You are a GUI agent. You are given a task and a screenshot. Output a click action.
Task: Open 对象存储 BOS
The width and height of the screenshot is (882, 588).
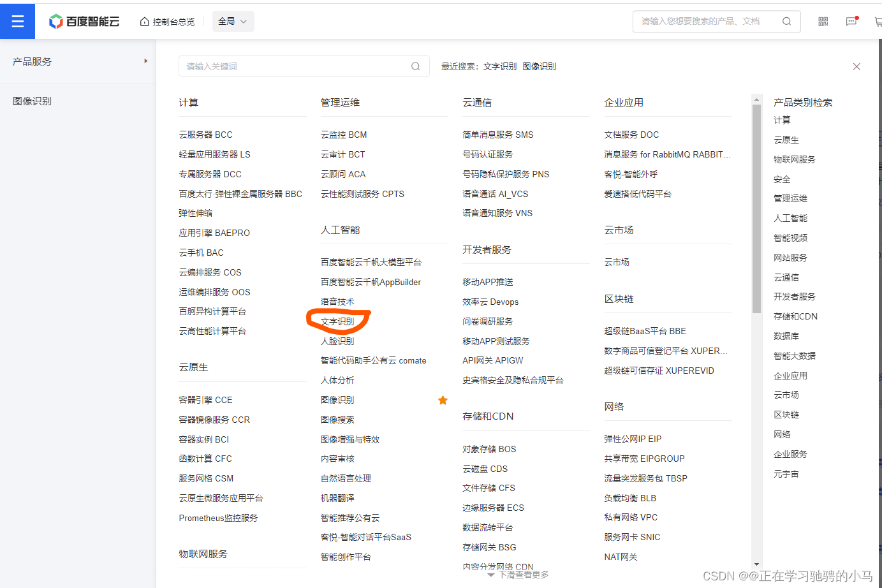coord(489,449)
